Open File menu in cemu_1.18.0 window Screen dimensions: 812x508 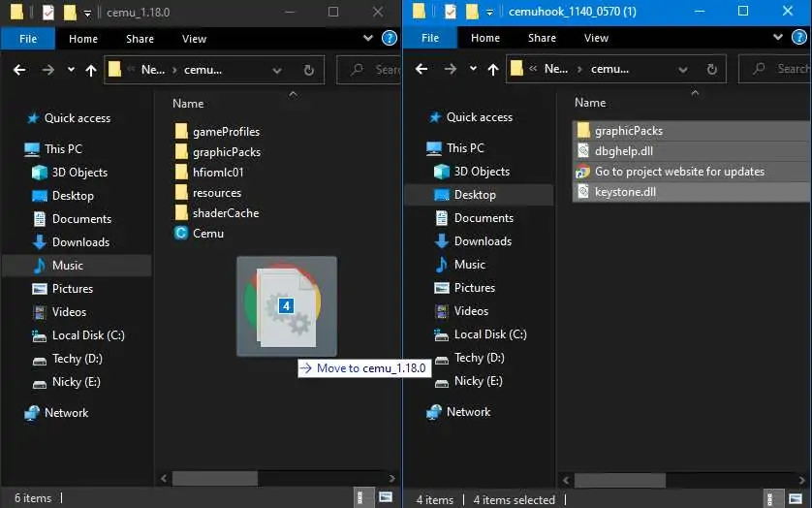(x=28, y=39)
